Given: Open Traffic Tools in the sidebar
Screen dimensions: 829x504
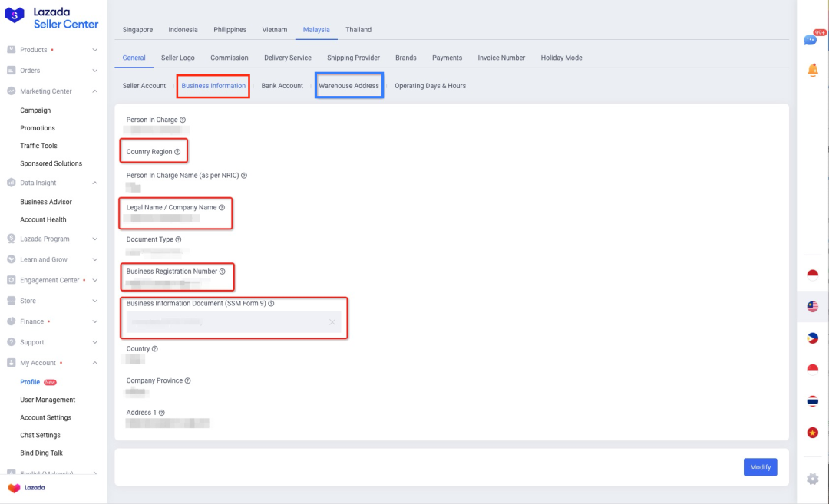Looking at the screenshot, I should (x=38, y=146).
